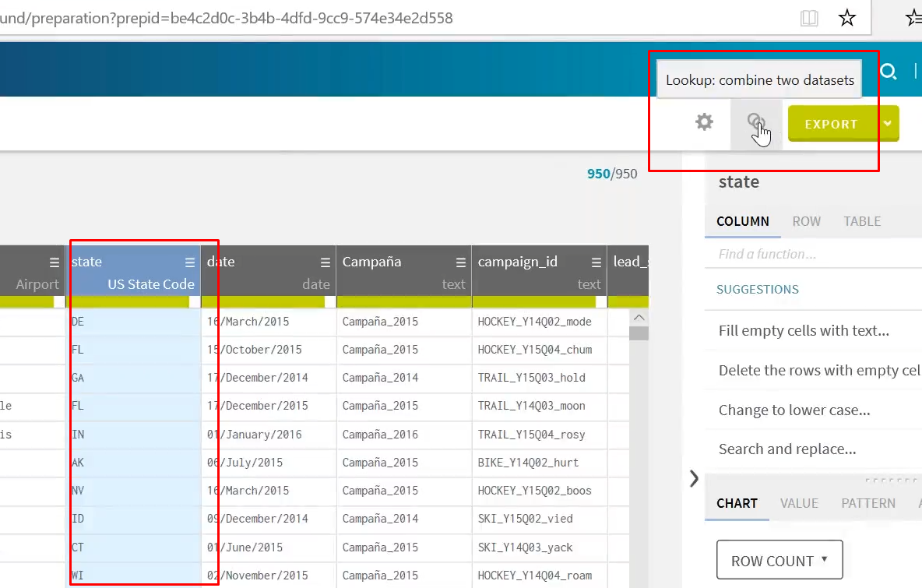Open the search magnifier icon

coord(888,70)
